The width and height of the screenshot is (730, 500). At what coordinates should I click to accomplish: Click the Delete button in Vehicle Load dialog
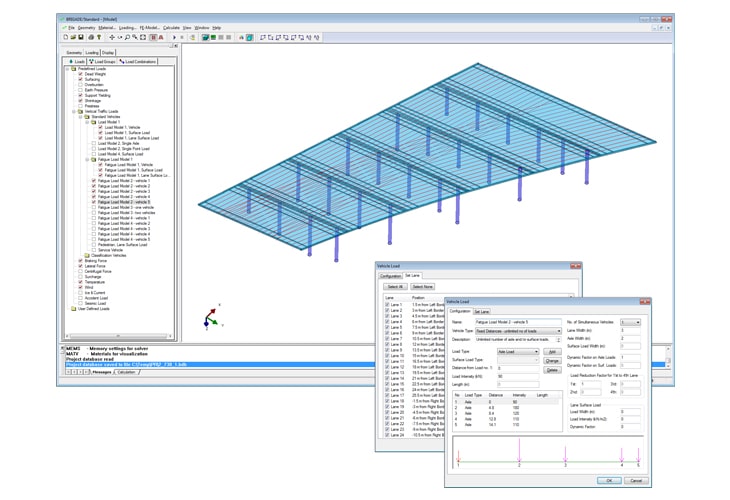[552, 370]
